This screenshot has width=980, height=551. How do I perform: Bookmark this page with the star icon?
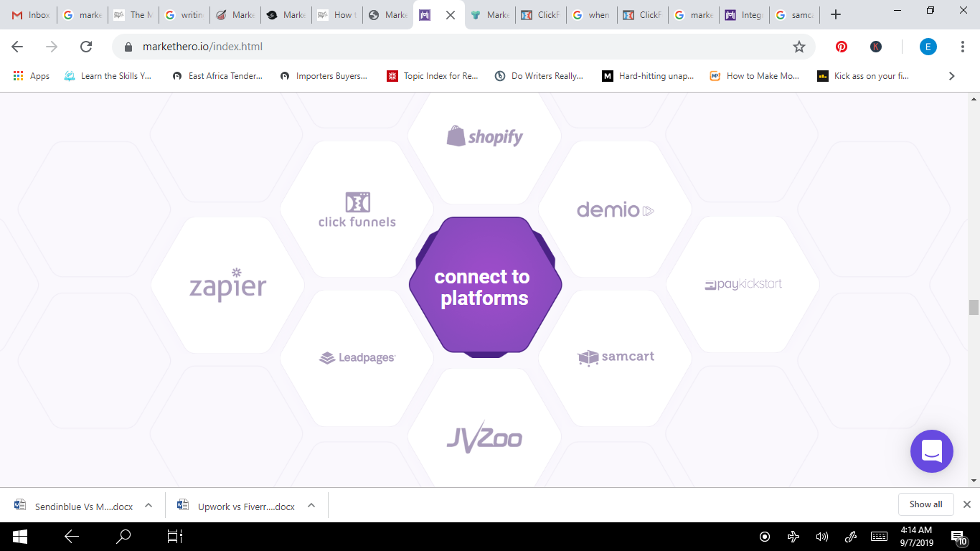798,47
